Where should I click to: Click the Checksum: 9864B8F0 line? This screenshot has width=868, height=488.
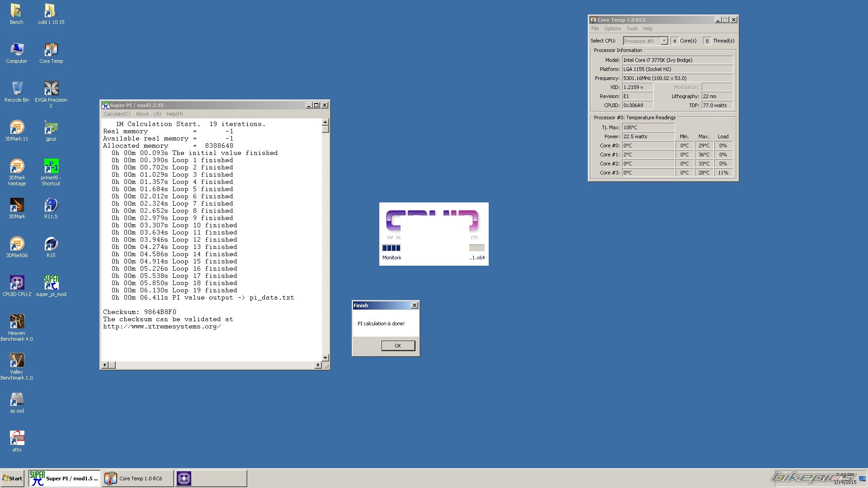(140, 312)
